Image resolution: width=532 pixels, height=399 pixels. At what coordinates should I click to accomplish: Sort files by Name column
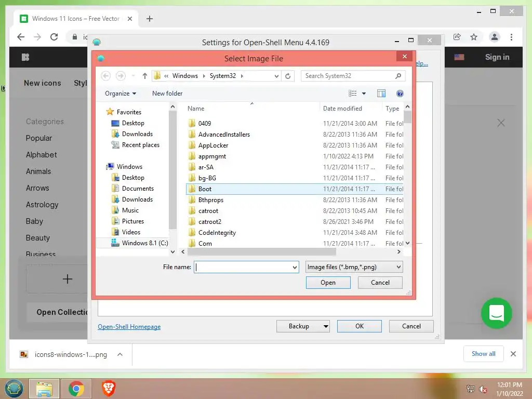tap(196, 109)
